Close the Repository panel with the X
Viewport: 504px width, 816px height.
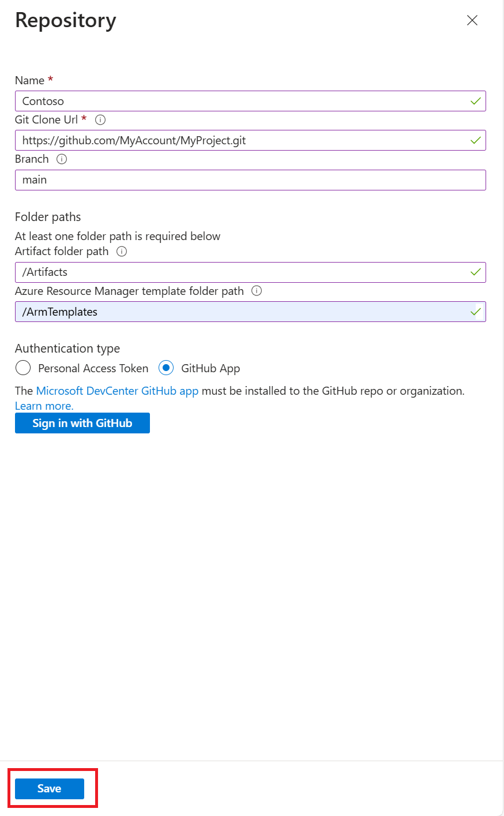(x=472, y=20)
